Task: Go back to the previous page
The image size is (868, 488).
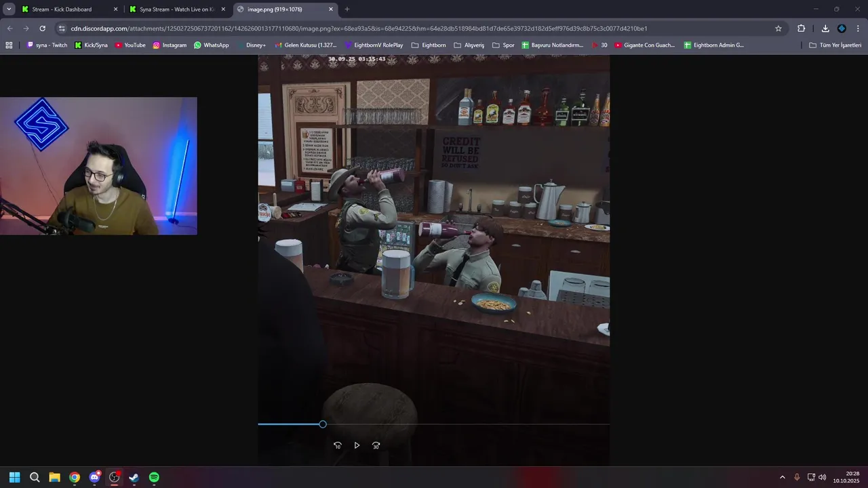Action: [10, 28]
